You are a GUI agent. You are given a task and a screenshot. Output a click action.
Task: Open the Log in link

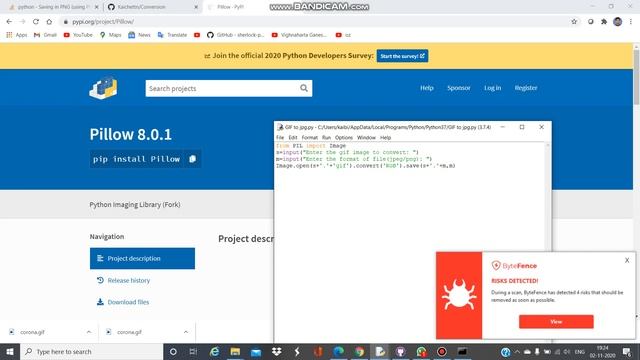click(492, 88)
